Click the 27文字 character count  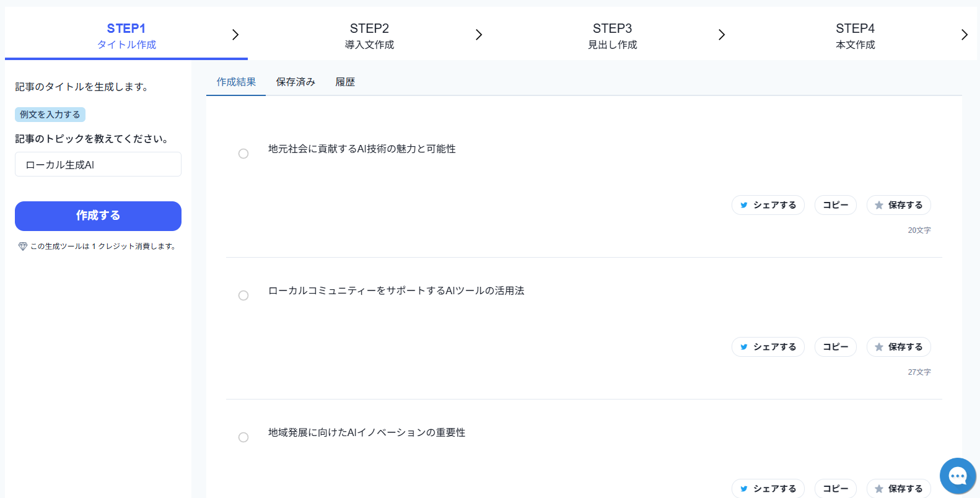coord(919,372)
